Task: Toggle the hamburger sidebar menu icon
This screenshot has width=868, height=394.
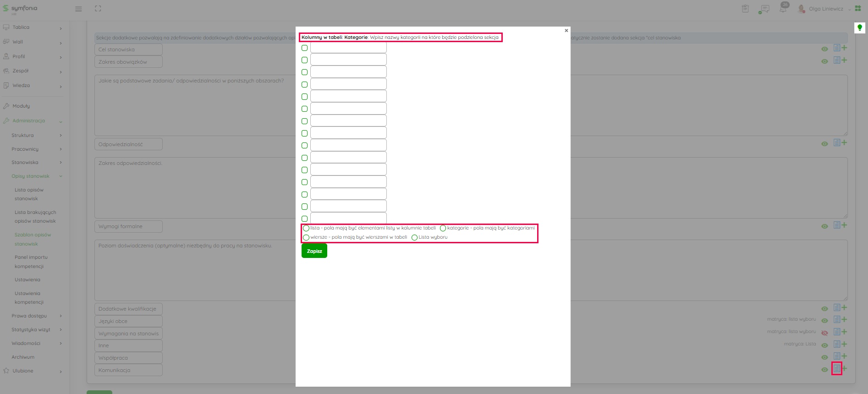Action: click(x=78, y=9)
